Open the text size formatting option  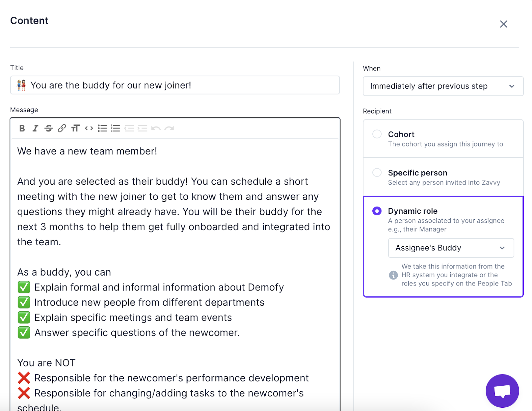tap(75, 128)
